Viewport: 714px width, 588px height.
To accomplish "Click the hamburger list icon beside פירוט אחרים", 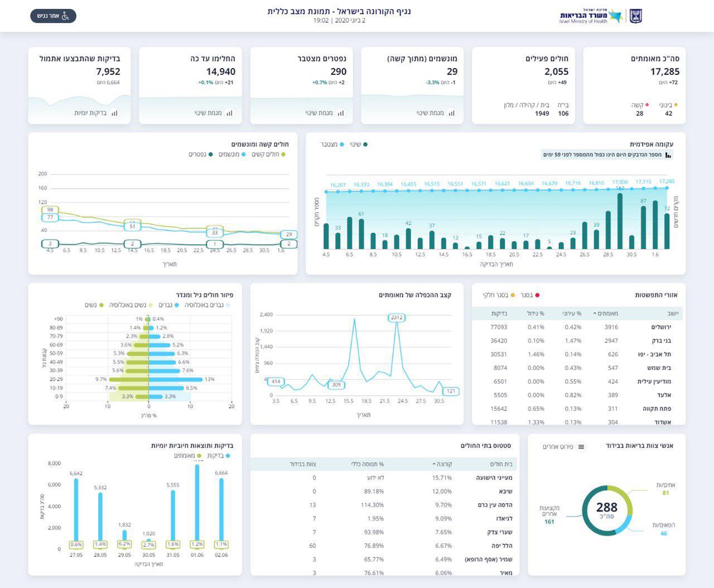I will point(581,447).
